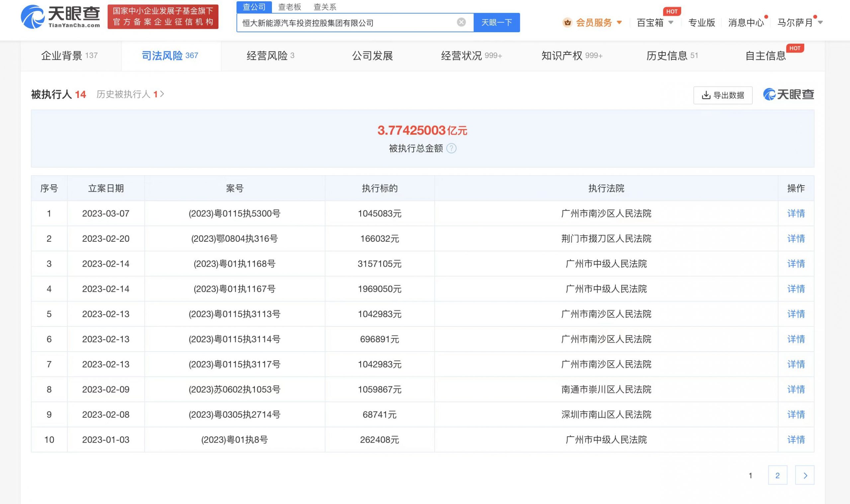Expand the 会员服务 dropdown menu
Viewport: 850px width, 504px height.
coord(619,23)
